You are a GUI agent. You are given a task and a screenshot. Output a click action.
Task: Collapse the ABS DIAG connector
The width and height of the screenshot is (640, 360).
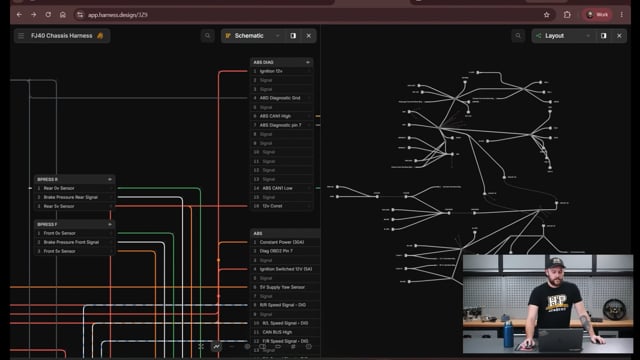pyautogui.click(x=308, y=62)
